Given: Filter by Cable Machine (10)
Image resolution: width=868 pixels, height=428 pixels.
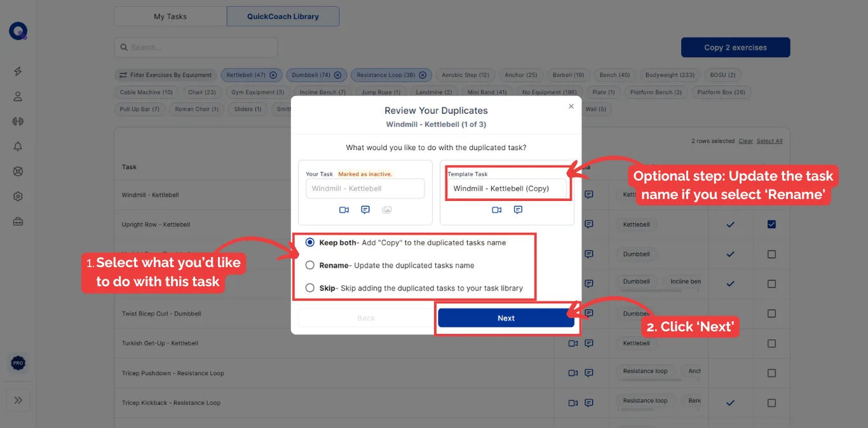Looking at the screenshot, I should (x=146, y=92).
